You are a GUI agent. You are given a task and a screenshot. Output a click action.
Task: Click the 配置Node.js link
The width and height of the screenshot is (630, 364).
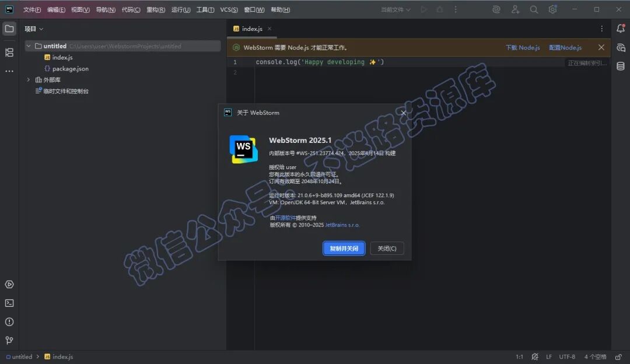(565, 47)
